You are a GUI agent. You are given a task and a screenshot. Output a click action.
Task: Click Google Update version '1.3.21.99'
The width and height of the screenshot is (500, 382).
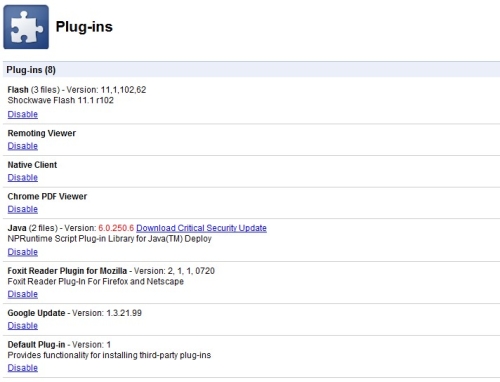[124, 313]
